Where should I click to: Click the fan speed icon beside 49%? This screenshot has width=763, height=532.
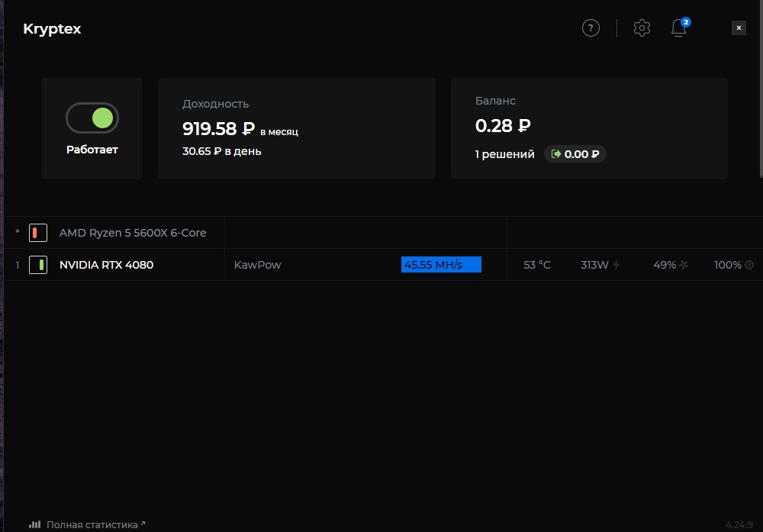(684, 265)
